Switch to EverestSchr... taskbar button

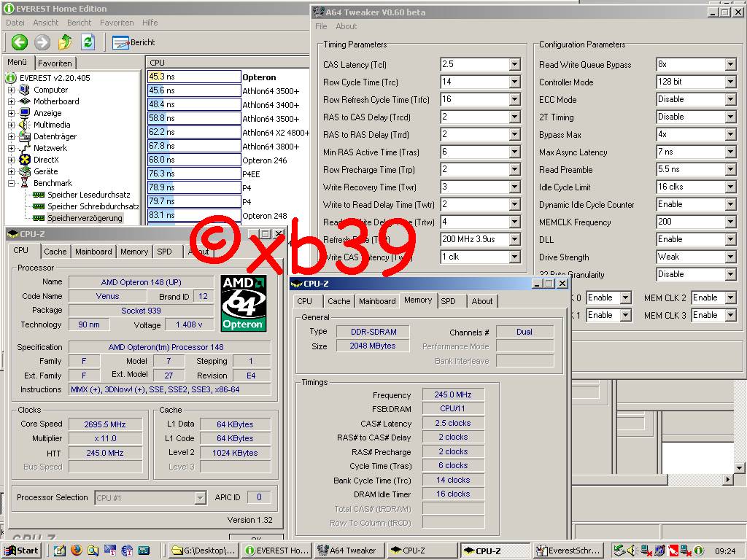pos(569,551)
